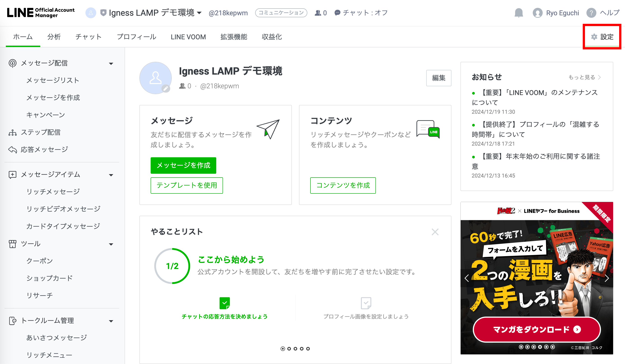Open the Igness LAMP account dropdown

coord(199,13)
